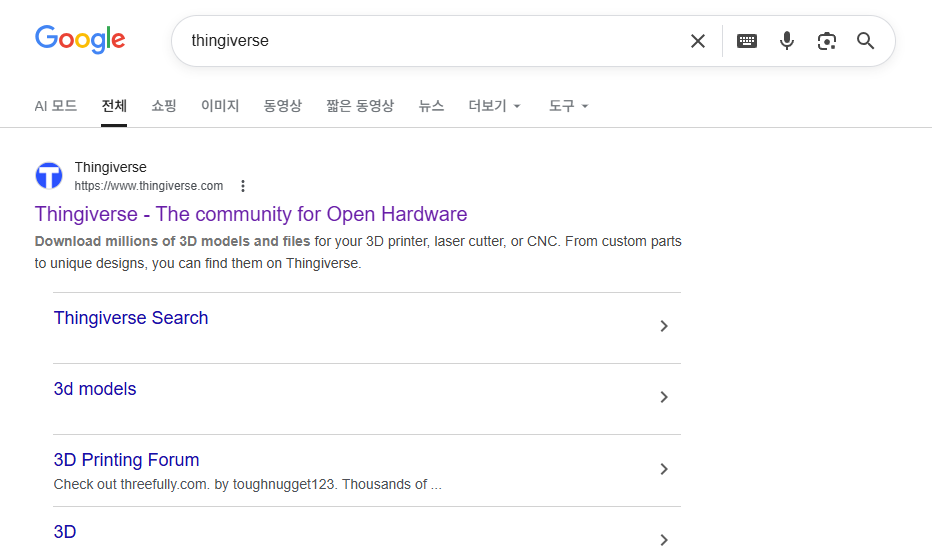Click the magnifying glass search button
The width and height of the screenshot is (932, 547).
click(x=865, y=41)
